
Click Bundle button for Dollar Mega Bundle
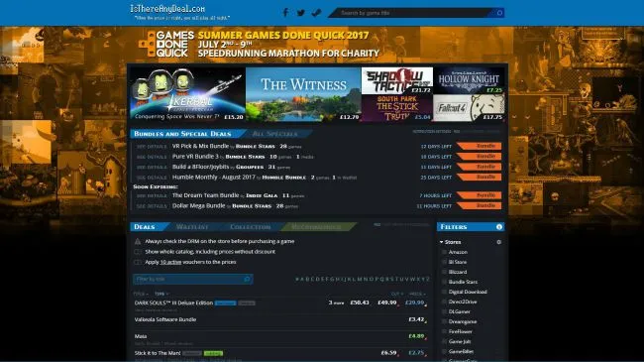480,205
